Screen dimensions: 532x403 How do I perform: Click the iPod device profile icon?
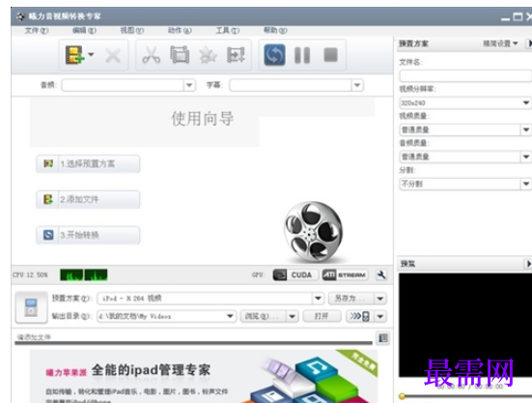[31, 307]
